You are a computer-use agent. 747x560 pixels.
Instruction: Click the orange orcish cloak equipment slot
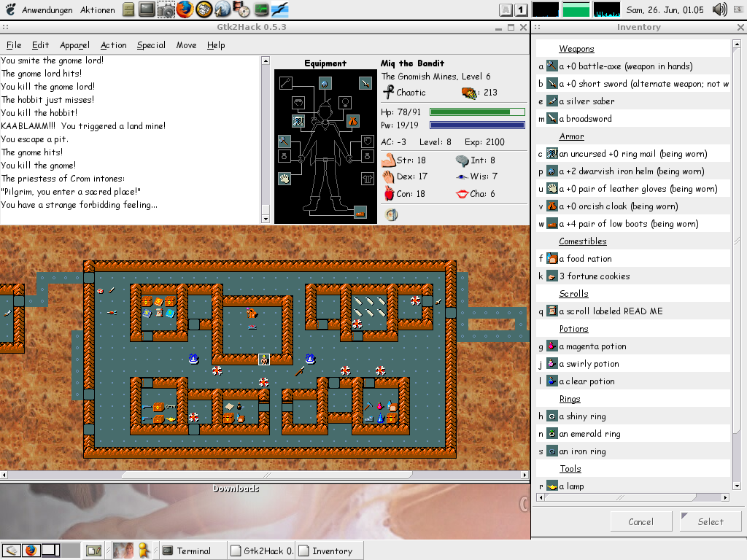352,120
